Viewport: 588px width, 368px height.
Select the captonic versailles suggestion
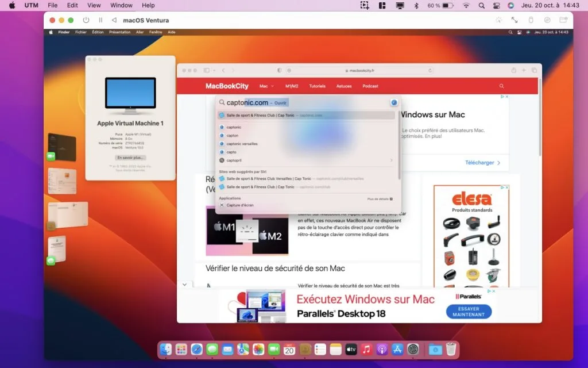305,144
